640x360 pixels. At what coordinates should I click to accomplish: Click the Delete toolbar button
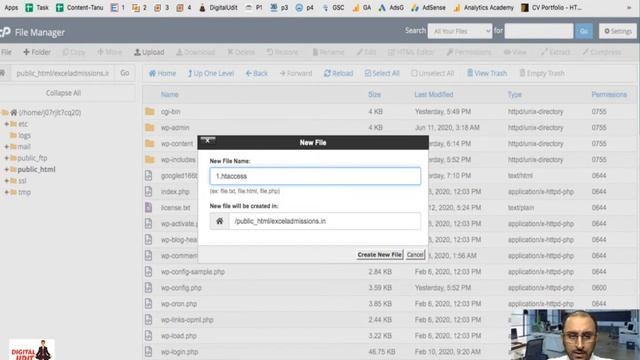click(x=241, y=52)
